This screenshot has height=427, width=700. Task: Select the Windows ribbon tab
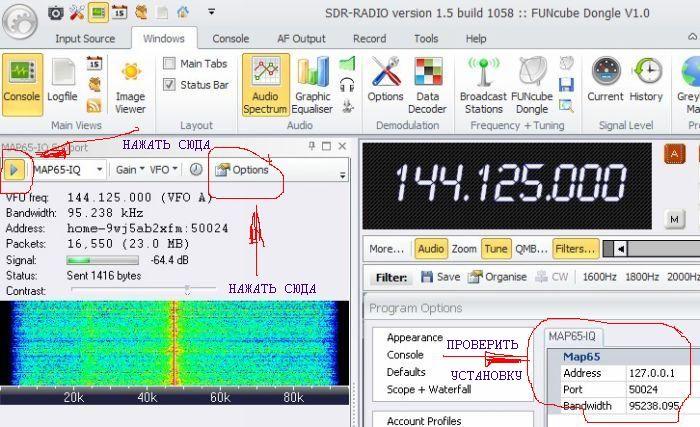(164, 39)
